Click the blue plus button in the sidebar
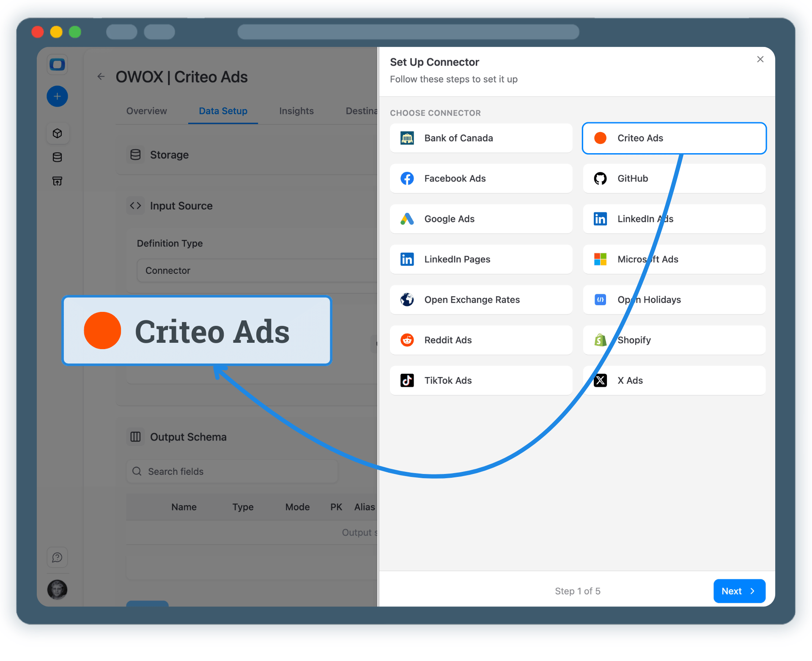Viewport: 812px width, 661px height. tap(57, 96)
